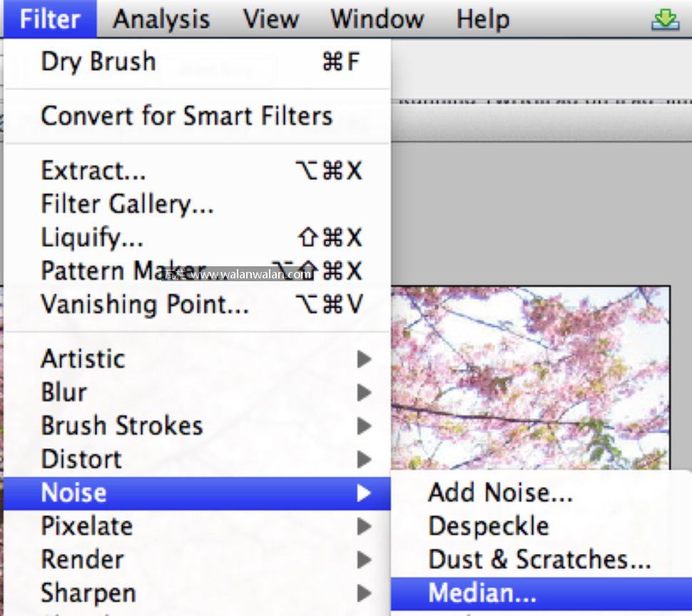
Task: Expand the Artistic filter submenu
Action: tap(83, 358)
